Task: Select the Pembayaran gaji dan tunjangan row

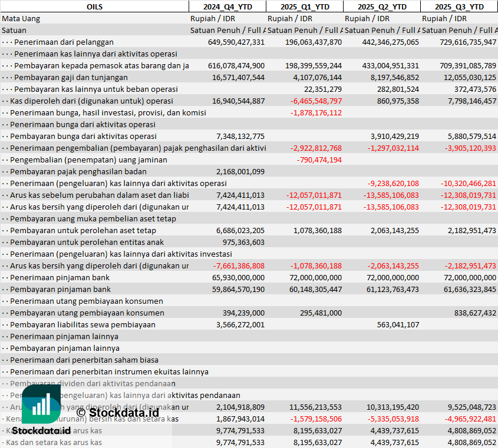Action: (71, 77)
